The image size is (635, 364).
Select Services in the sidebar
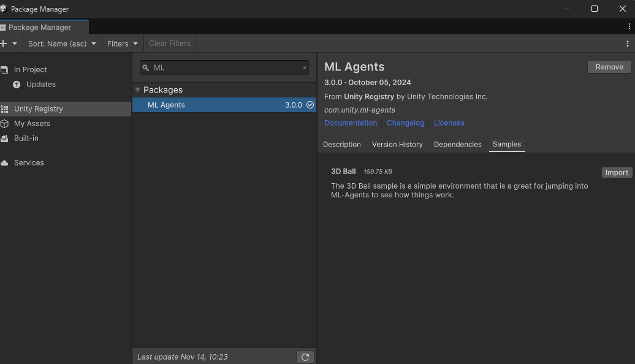point(66,163)
